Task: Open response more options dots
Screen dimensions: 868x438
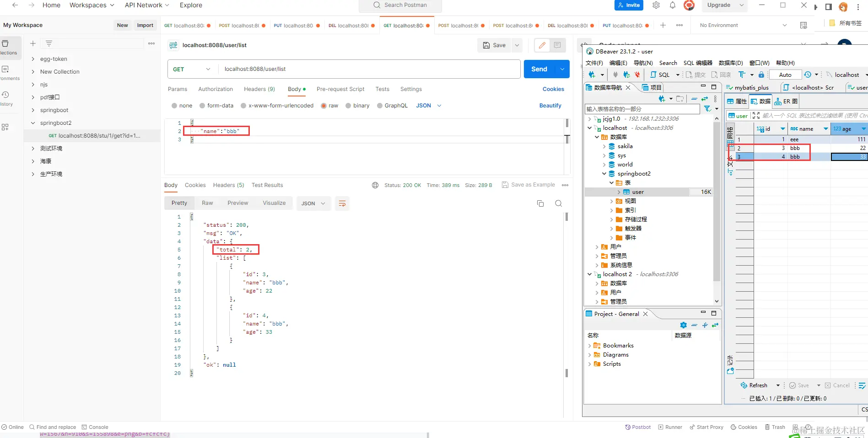Action: 565,185
